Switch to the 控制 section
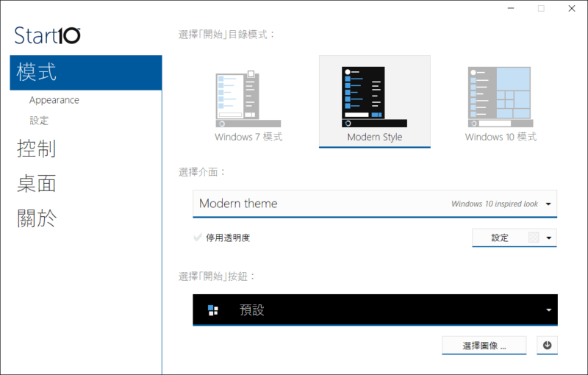This screenshot has width=588, height=375. 36,149
